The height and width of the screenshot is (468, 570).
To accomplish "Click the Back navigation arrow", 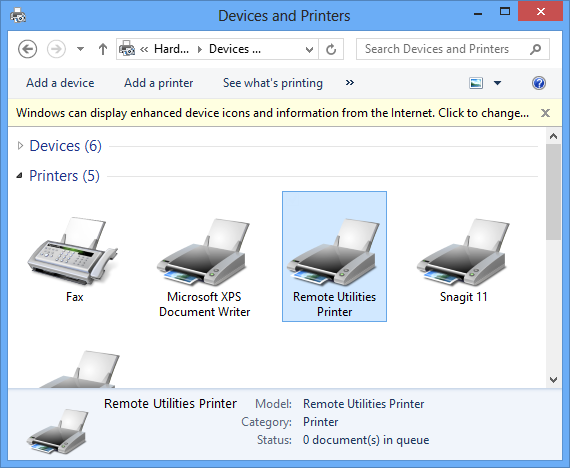I will point(28,49).
